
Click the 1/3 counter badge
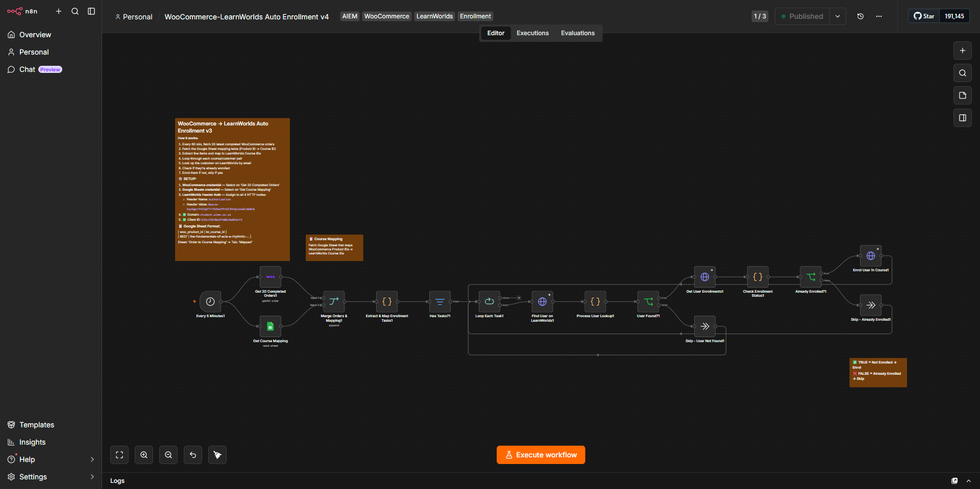pos(760,16)
